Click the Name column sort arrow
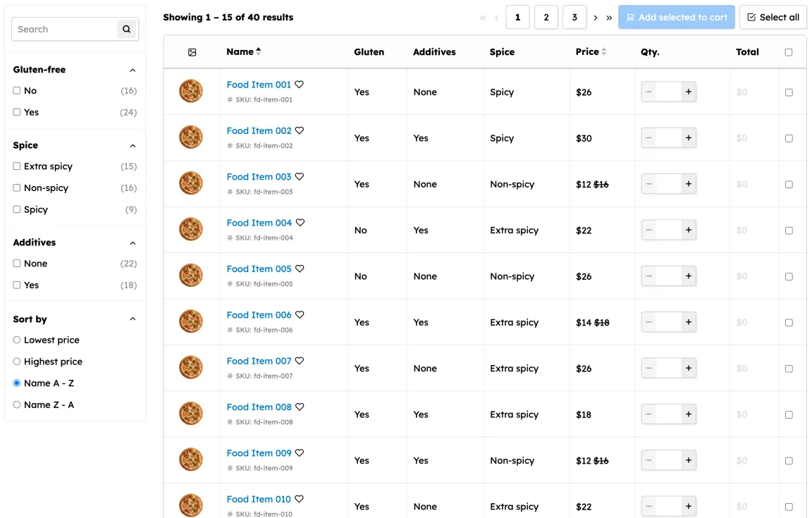The image size is (812, 518). (259, 51)
